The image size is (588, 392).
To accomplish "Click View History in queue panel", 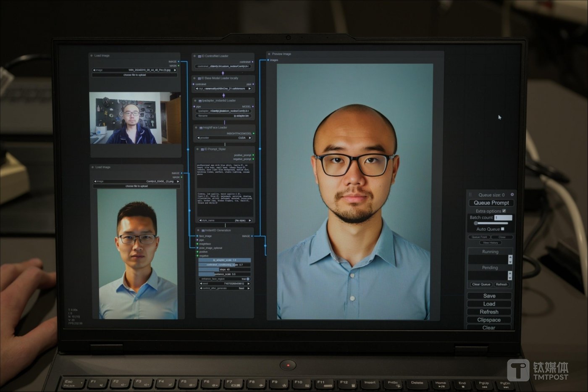I will click(x=490, y=243).
